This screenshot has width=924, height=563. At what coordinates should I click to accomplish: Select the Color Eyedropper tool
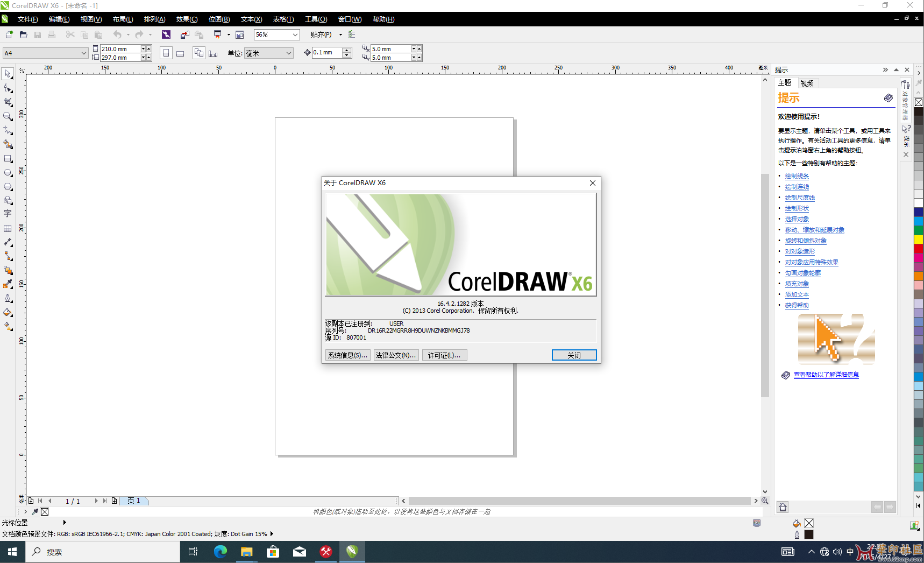coord(8,284)
